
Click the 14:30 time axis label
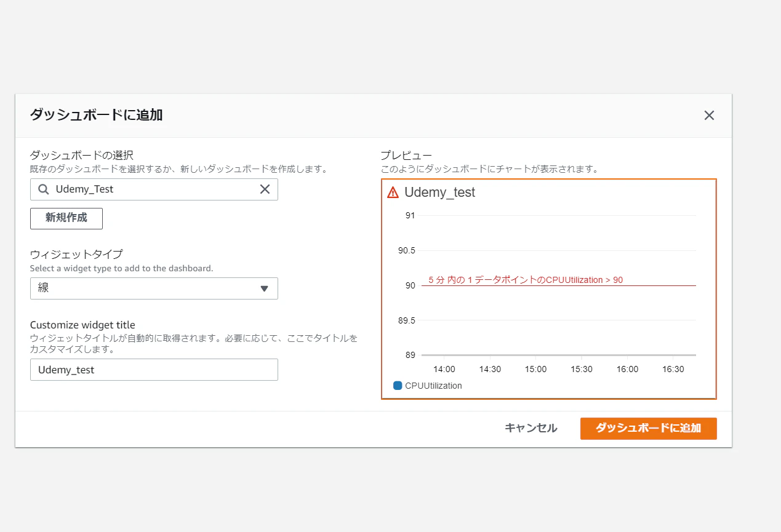pyautogui.click(x=490, y=369)
